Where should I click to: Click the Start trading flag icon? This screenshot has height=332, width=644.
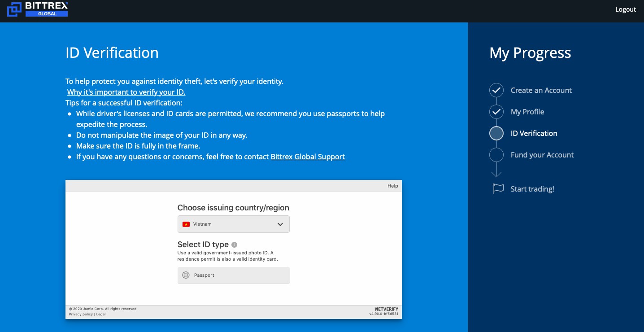pyautogui.click(x=498, y=189)
